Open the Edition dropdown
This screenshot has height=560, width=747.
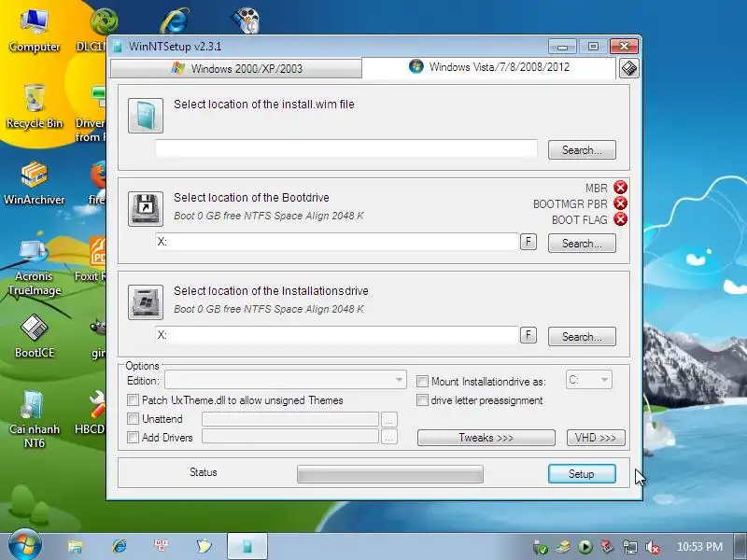pyautogui.click(x=286, y=380)
